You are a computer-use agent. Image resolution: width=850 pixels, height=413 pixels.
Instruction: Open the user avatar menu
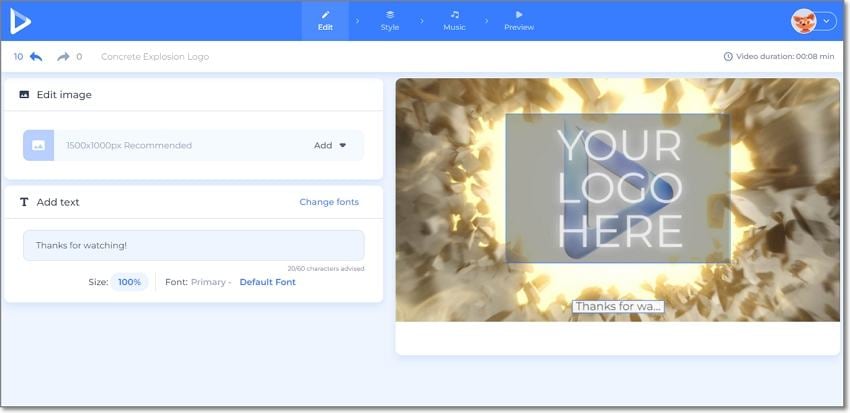click(813, 21)
